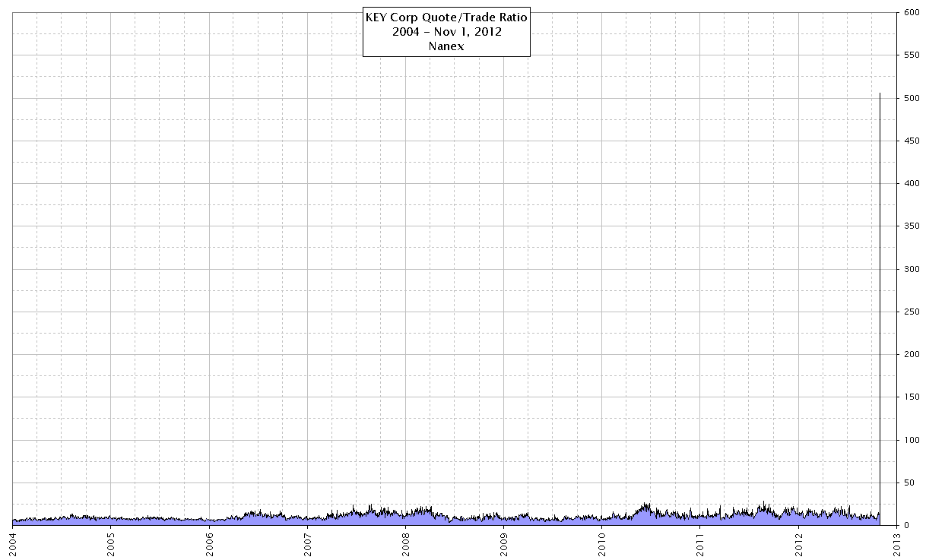The height and width of the screenshot is (560, 926).
Task: Click the 2007 x-axis year label
Action: [308, 543]
